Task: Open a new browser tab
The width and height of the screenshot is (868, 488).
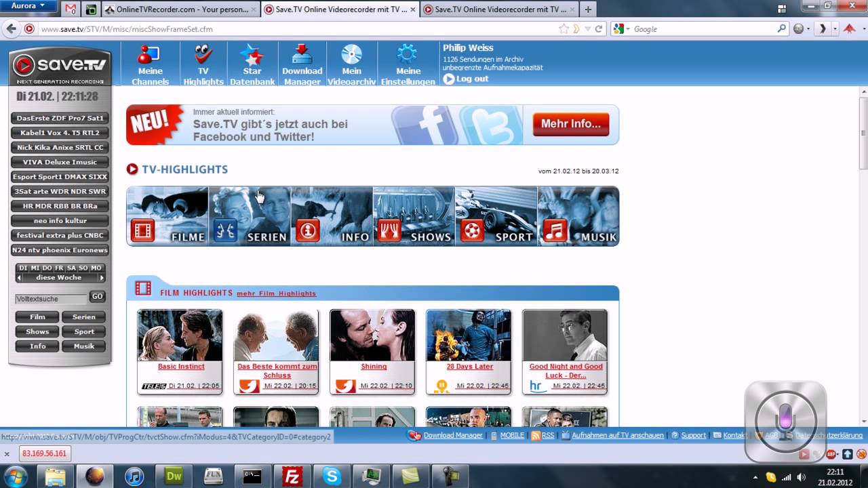Action: (x=588, y=9)
